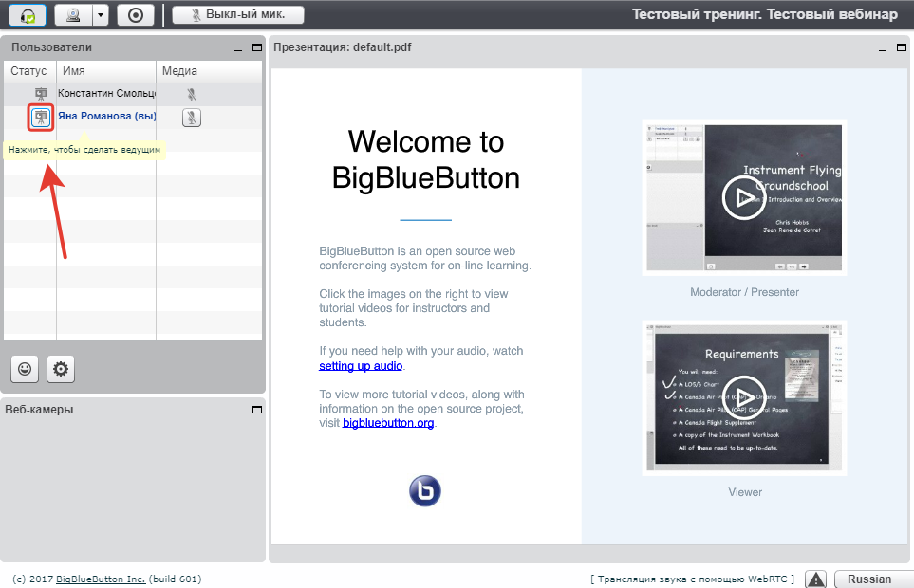
Task: Open the 'setting up audio' link
Action: 361,366
